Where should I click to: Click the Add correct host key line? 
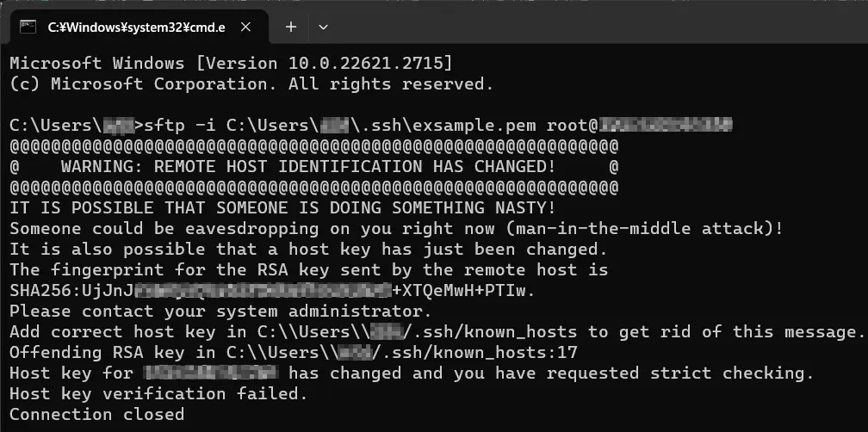pyautogui.click(x=437, y=332)
